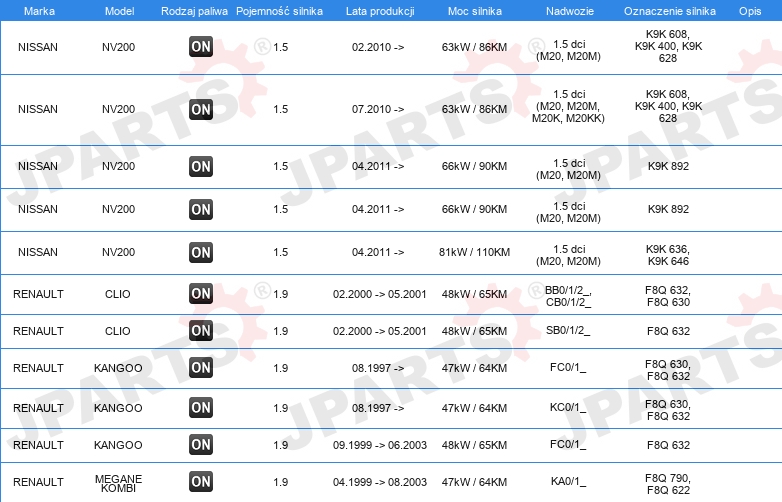The height and width of the screenshot is (502, 782).
Task: Click the Oznaczenie silnika column header
Action: pos(670,11)
